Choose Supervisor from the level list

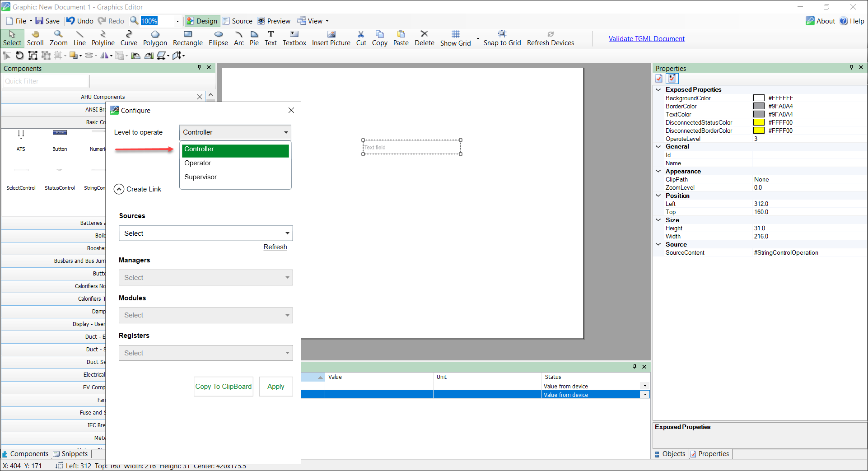(201, 177)
